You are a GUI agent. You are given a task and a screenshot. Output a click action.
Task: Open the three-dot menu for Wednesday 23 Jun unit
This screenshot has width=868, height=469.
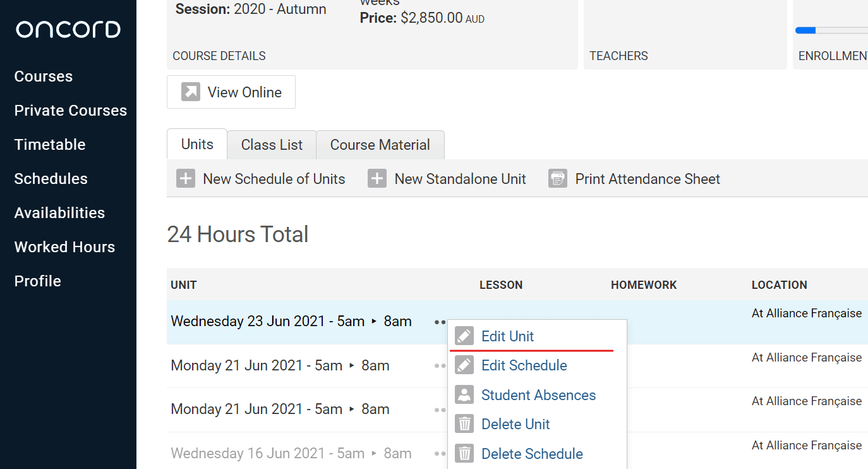(439, 322)
